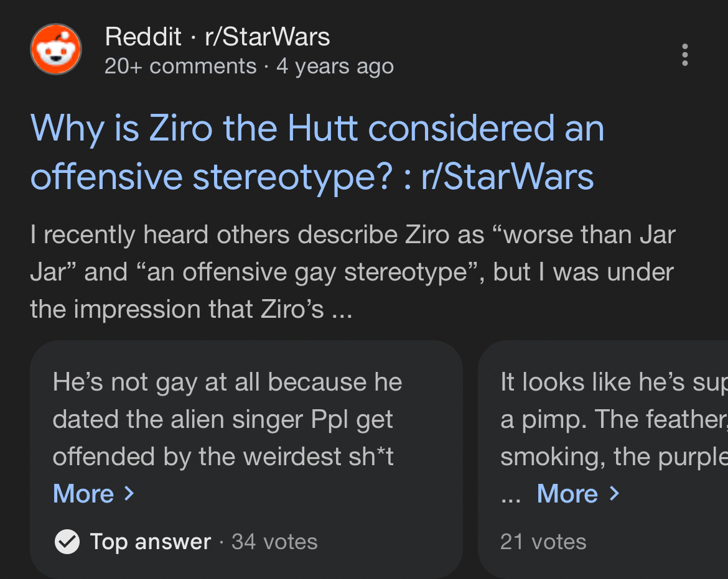Click the Top answer checkmark icon
The height and width of the screenshot is (579, 728).
[x=67, y=541]
